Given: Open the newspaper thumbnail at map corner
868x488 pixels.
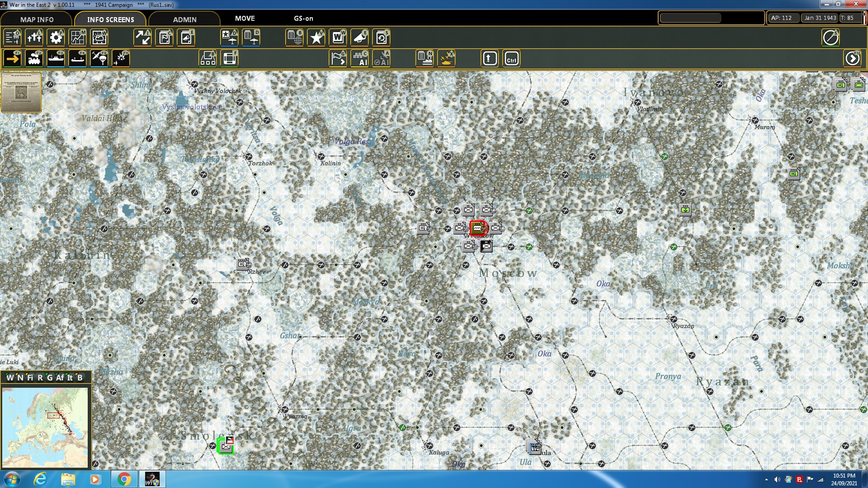Looking at the screenshot, I should coord(21,93).
